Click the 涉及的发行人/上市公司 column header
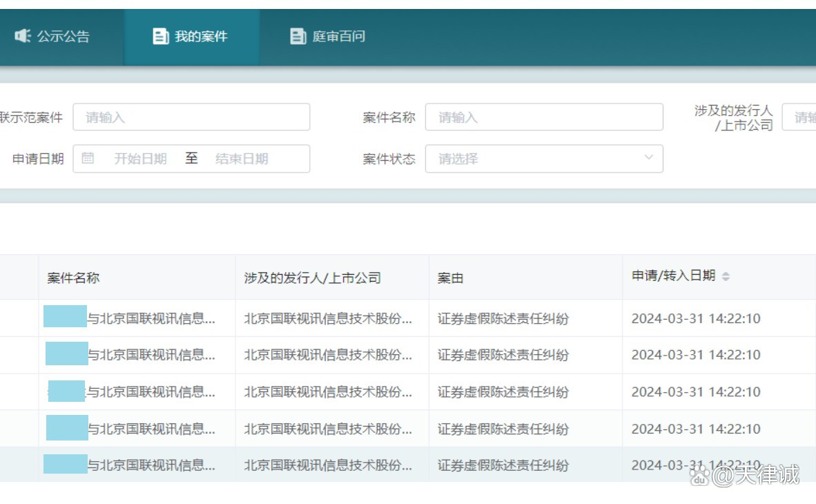816x504 pixels. (312, 278)
